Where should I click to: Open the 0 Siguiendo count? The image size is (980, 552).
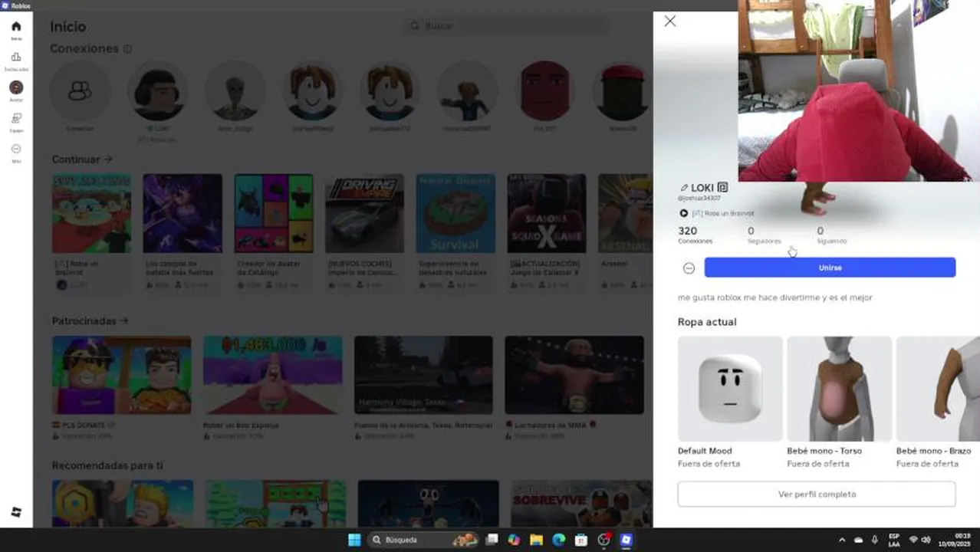coord(831,235)
